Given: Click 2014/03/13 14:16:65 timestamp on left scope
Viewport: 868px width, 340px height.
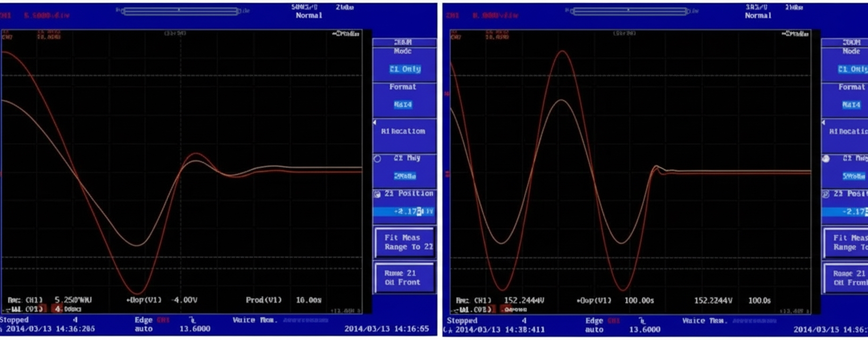Looking at the screenshot, I should (387, 329).
